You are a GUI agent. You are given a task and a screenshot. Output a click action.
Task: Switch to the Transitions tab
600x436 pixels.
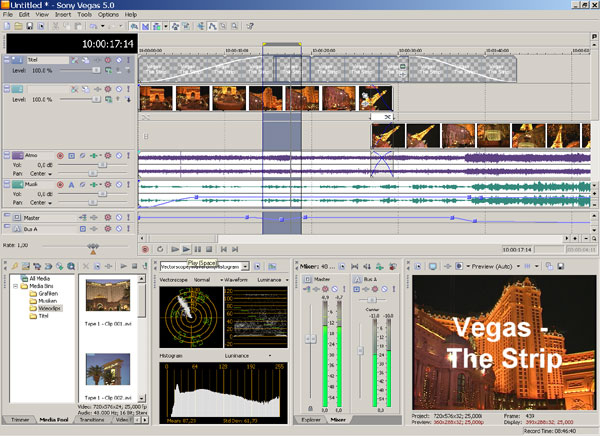[93, 420]
